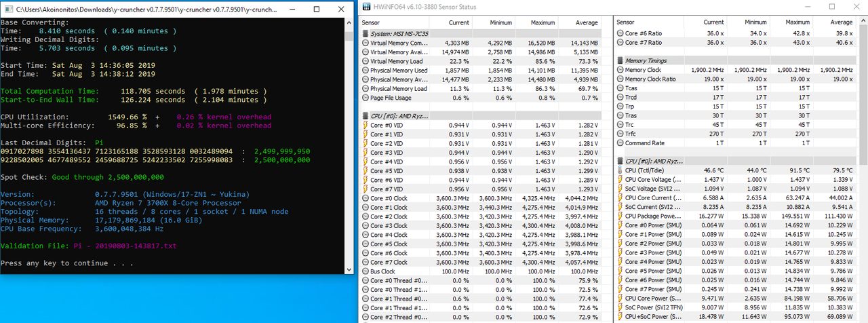Viewport: 868px width, 323px height.
Task: Select the Core #7 Power (SMU) row
Action: [x=736, y=290]
